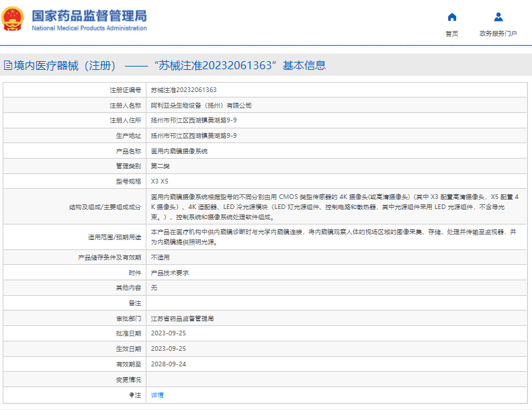532x410 pixels.
Task: Open 首页 home link
Action: [452, 34]
